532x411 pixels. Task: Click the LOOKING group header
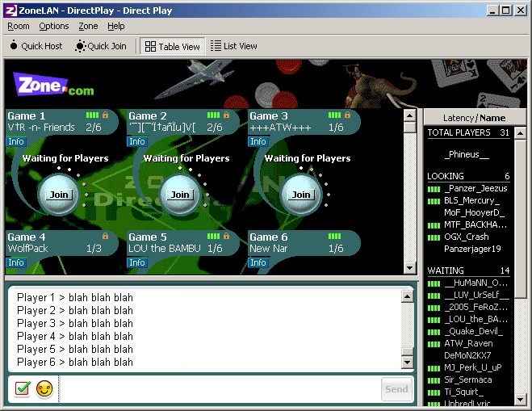[x=468, y=176]
